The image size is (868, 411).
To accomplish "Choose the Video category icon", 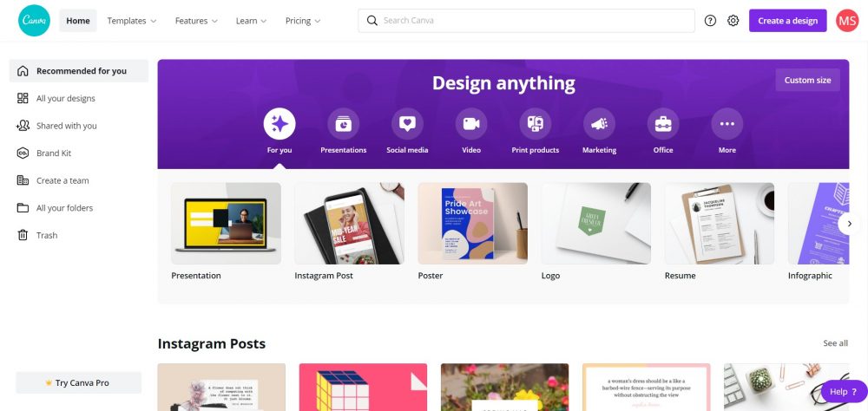I will point(471,123).
